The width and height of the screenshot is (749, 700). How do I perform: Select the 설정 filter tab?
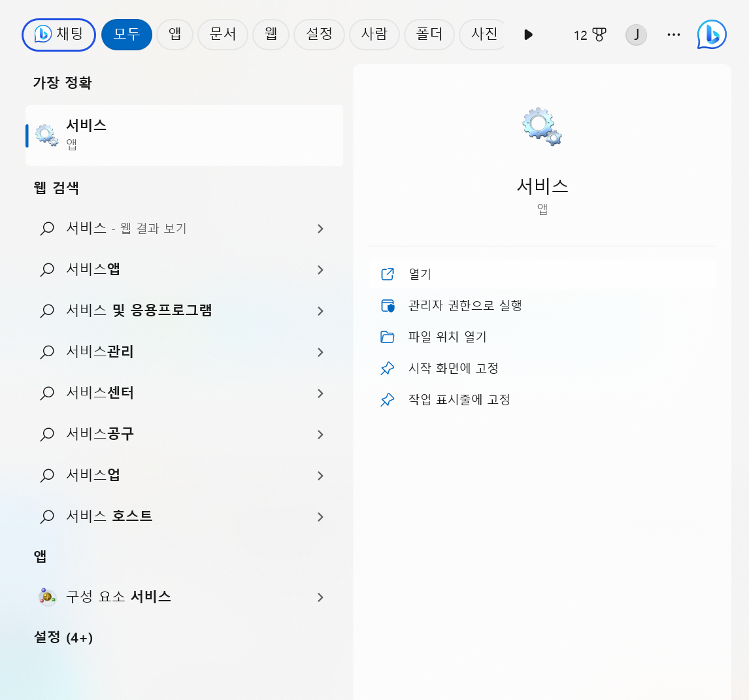click(319, 35)
